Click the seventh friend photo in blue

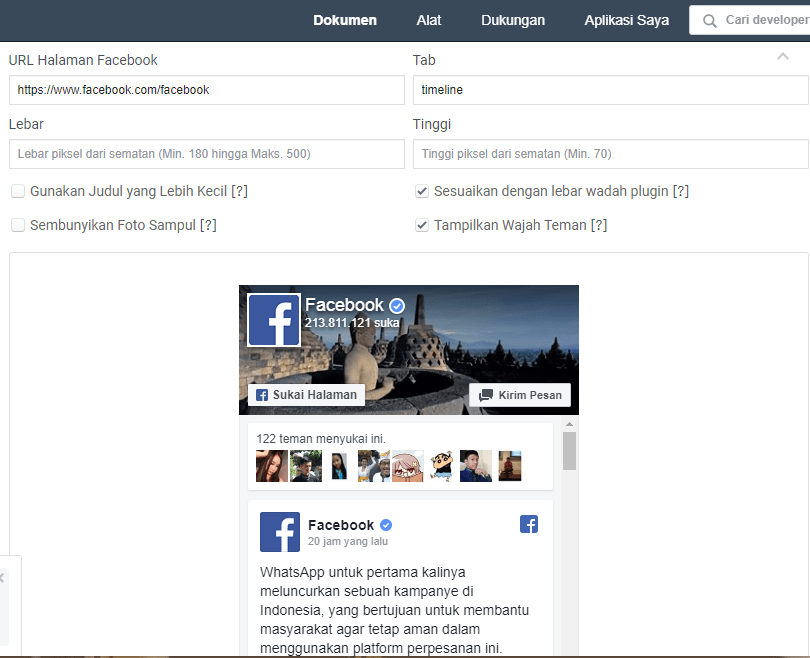(476, 466)
